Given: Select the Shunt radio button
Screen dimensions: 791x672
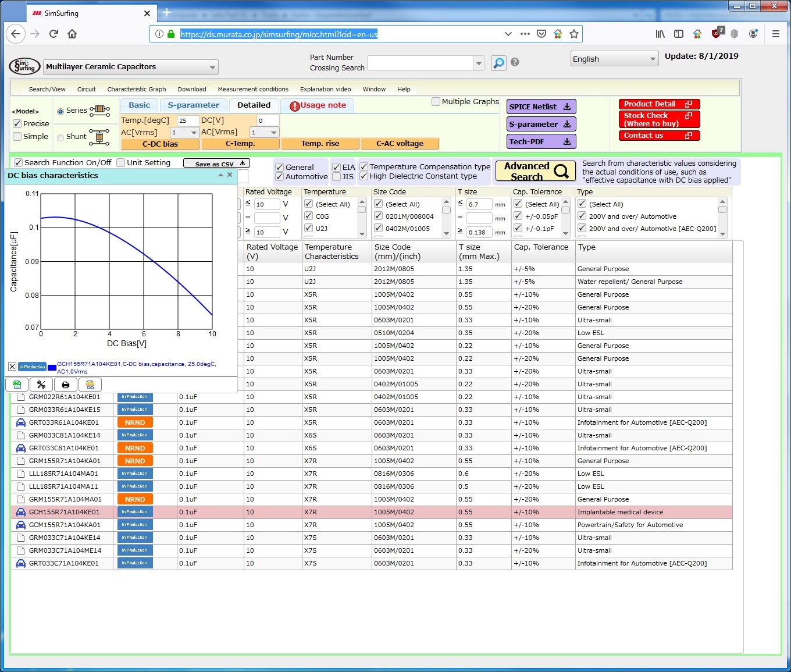Looking at the screenshot, I should pyautogui.click(x=60, y=137).
